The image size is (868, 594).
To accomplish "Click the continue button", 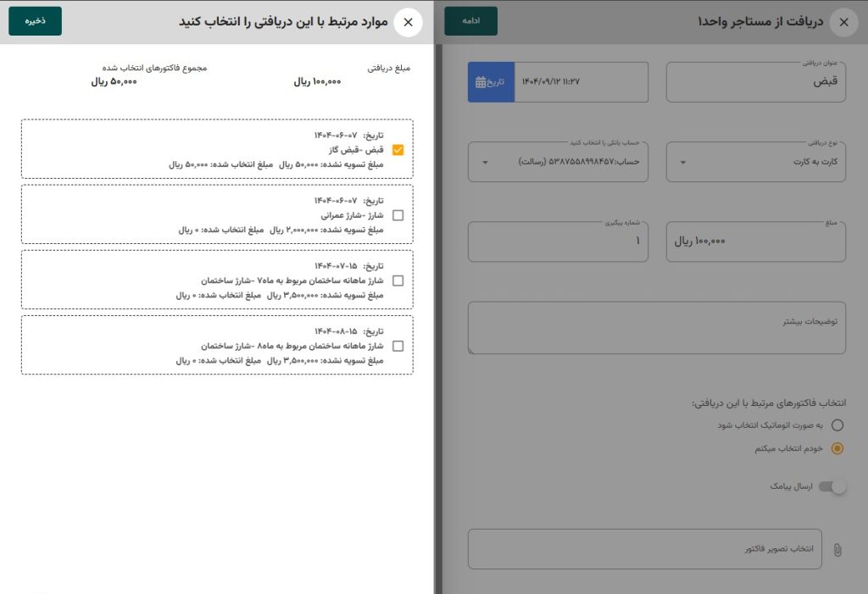I will pos(470,21).
